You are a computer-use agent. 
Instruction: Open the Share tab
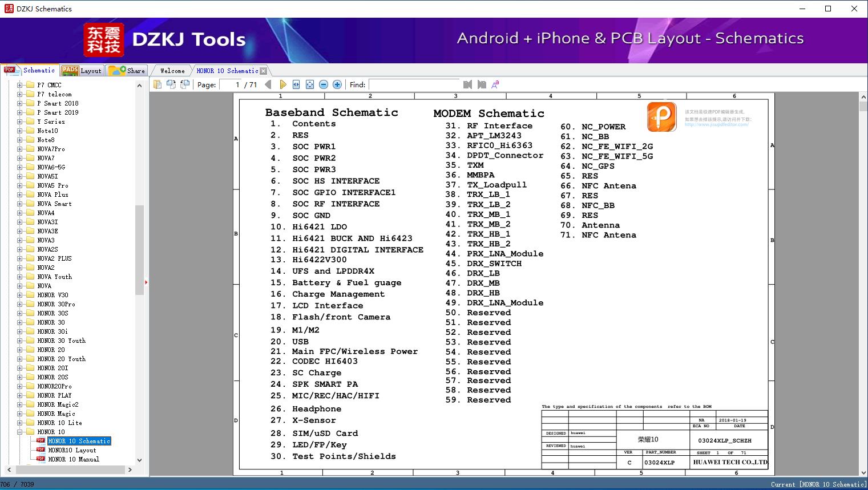(x=127, y=71)
